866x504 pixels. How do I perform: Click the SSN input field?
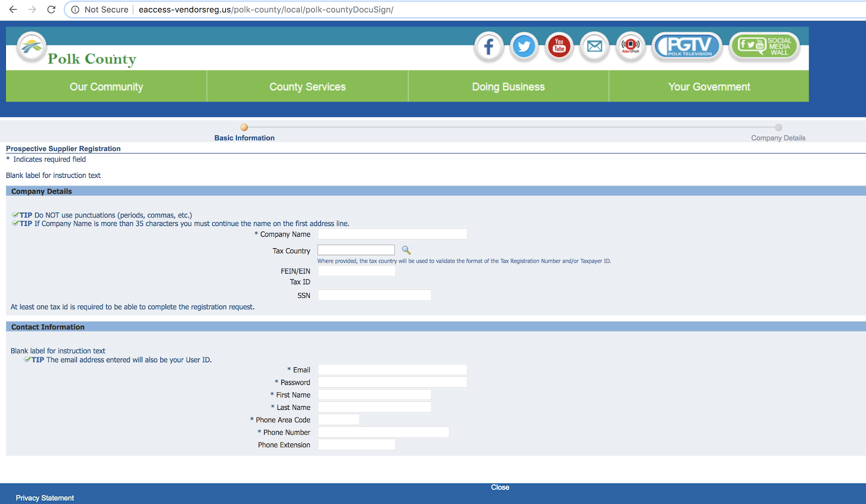(375, 295)
